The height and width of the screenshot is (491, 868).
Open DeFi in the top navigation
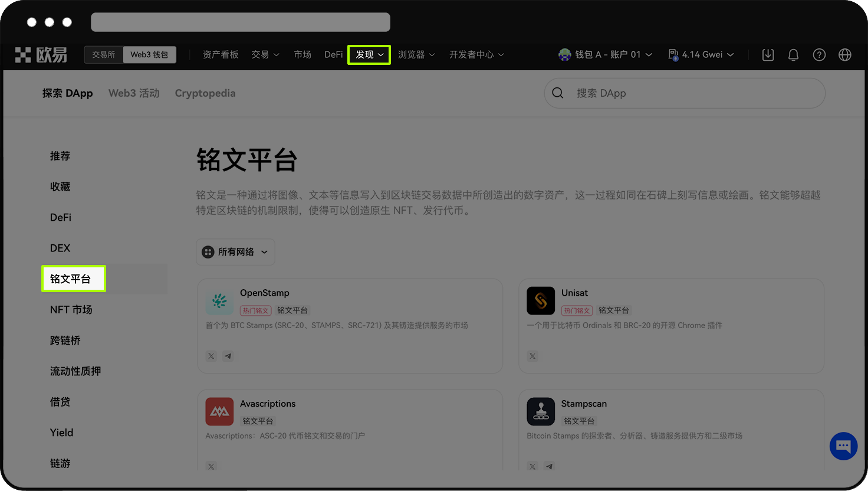coord(333,55)
